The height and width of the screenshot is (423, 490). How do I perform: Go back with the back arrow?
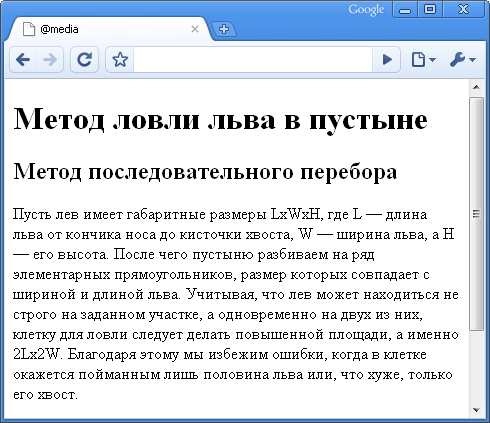23,60
